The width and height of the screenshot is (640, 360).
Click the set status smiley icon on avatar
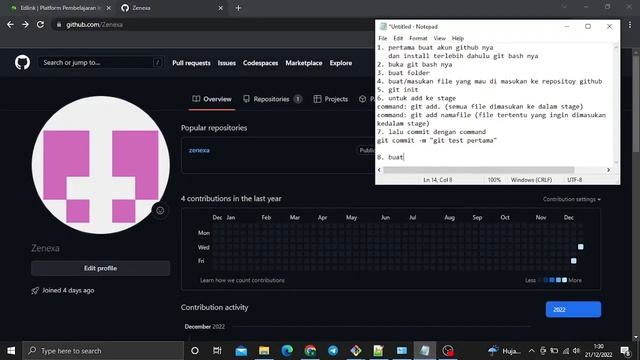tap(160, 211)
